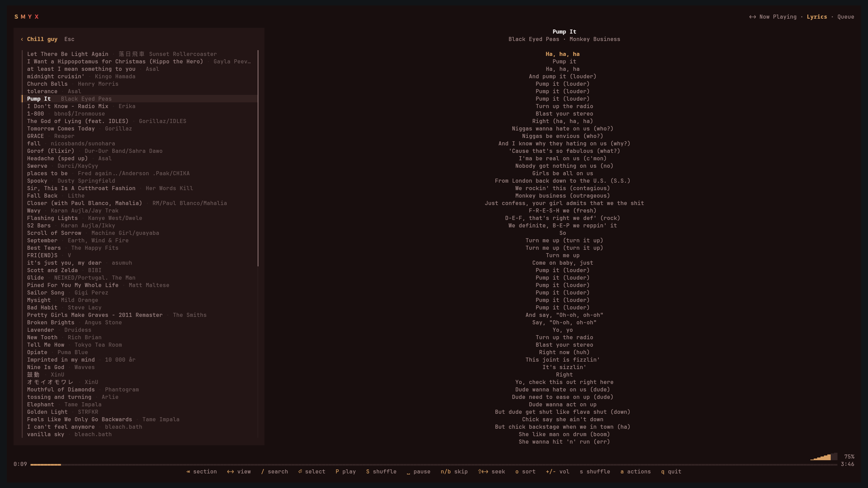Viewport: 868px width, 488px height.
Task: Click the SMYX app logo
Action: 27,17
